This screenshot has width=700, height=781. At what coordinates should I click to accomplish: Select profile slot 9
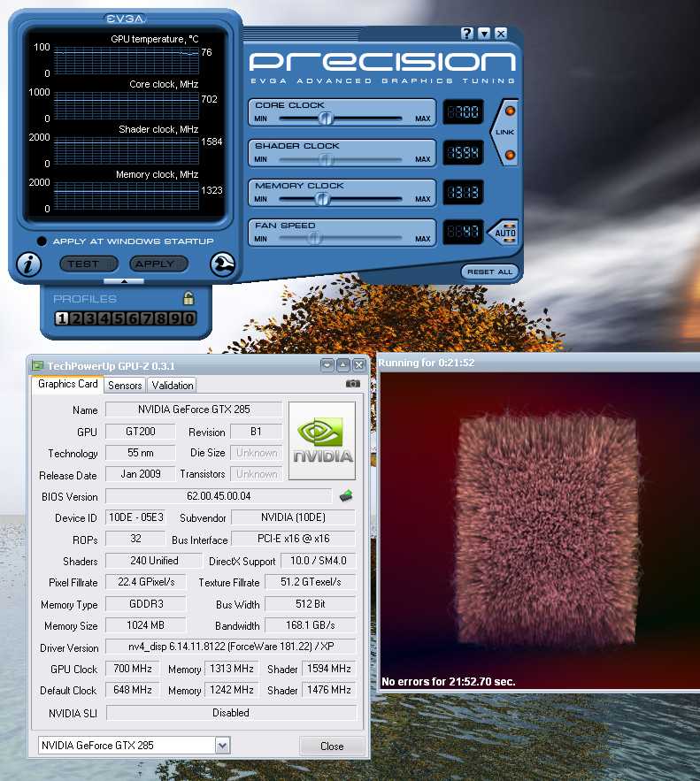(175, 318)
